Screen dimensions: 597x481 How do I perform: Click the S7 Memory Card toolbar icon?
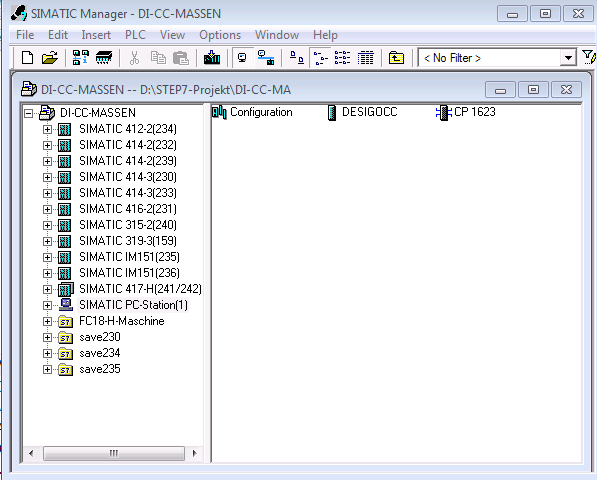104,58
